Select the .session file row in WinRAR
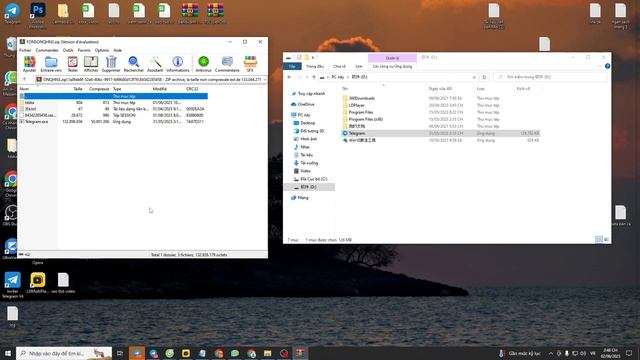 pos(113,115)
